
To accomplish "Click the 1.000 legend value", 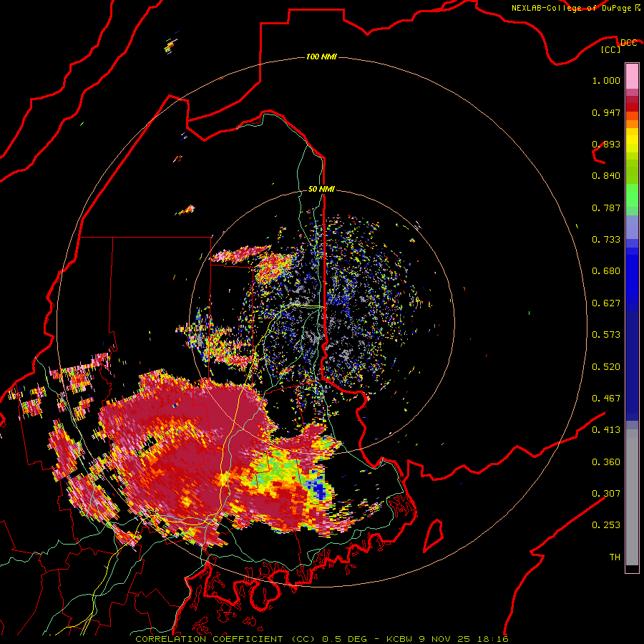I will coord(606,80).
